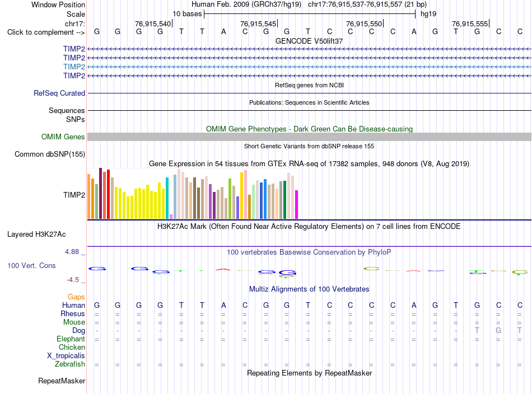Click the Common dbSNP(155) track label
This screenshot has height=394, width=532.
pos(49,154)
